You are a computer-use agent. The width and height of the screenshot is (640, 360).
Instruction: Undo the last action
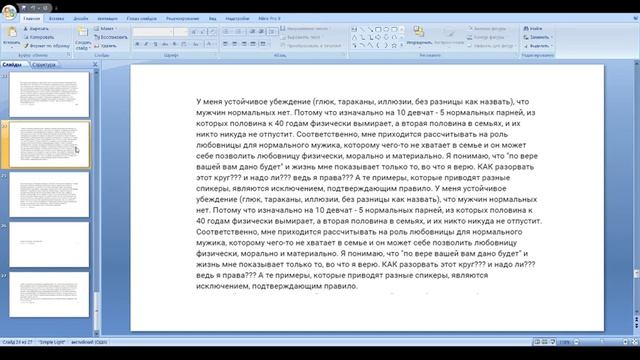[x=33, y=8]
